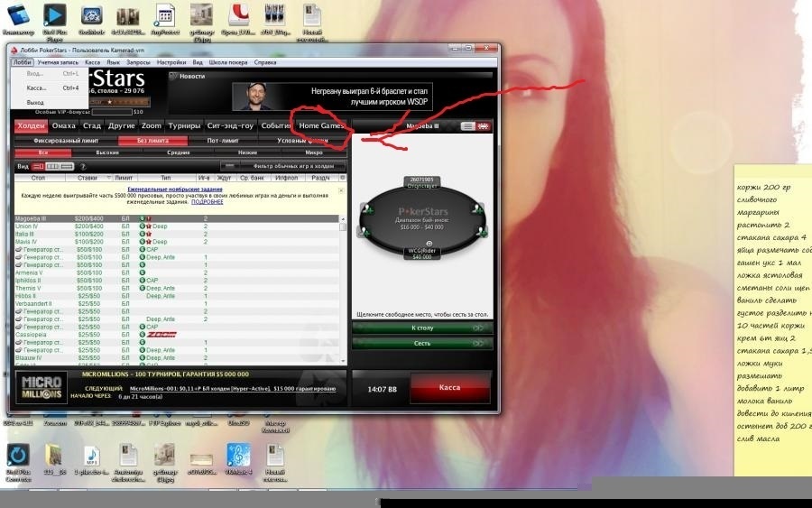Close the weekly challenges announcement banner
The height and width of the screenshot is (508, 812).
coord(341,190)
